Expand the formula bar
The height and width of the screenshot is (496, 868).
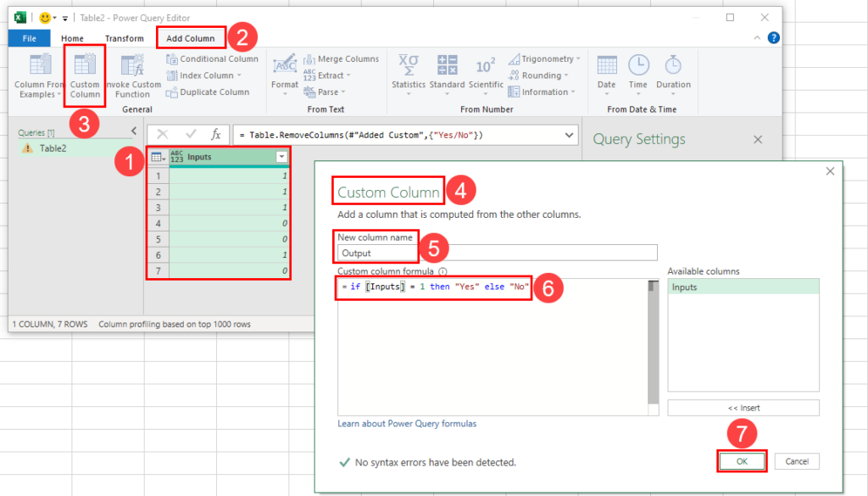(569, 135)
